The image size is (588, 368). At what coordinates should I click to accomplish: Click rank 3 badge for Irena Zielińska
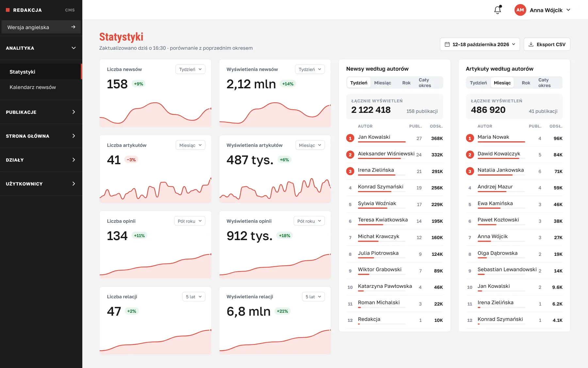[x=350, y=171]
